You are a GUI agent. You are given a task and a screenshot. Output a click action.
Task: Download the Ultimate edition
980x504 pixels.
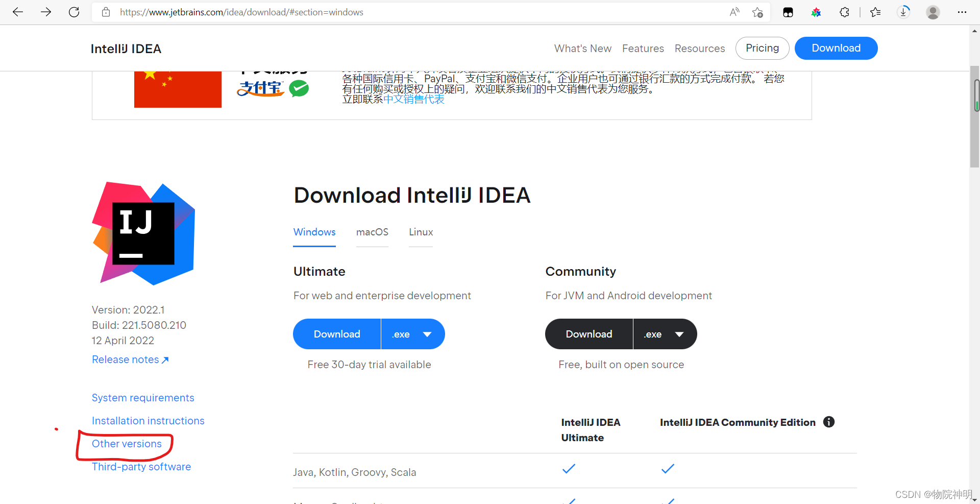(337, 334)
